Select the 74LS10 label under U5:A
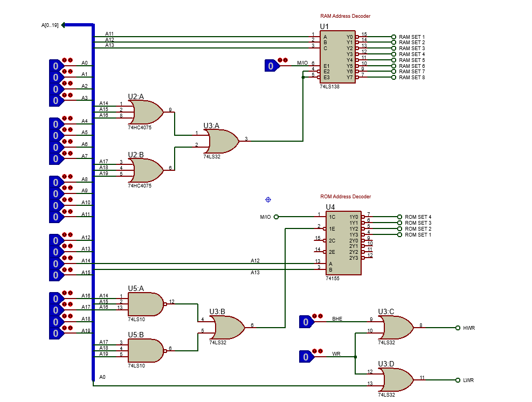The height and width of the screenshot is (402, 532). (136, 319)
